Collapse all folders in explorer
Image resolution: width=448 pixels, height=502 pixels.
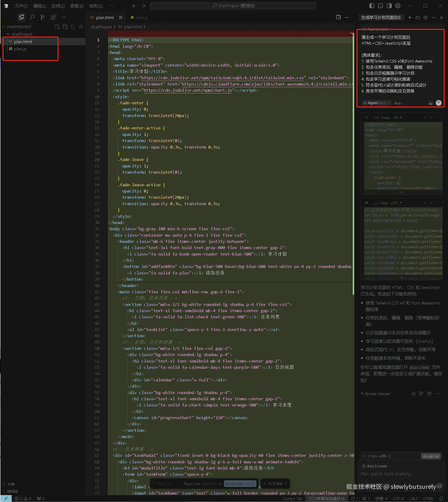(81, 27)
